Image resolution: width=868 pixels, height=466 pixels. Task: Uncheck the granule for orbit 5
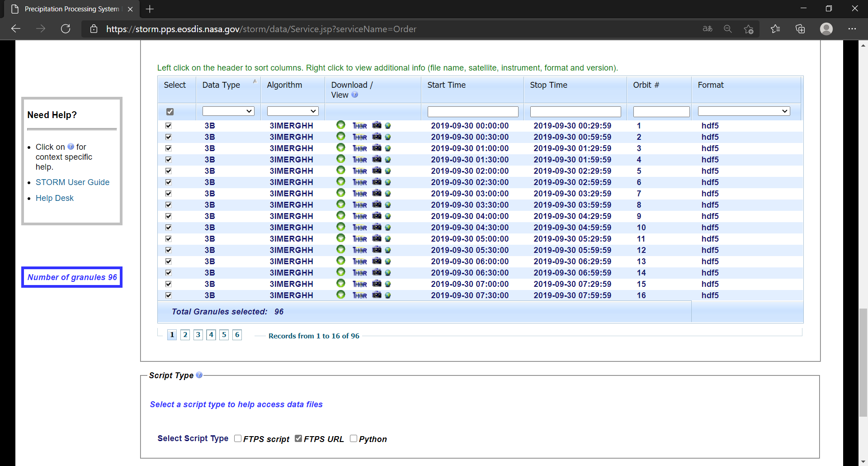coord(168,171)
